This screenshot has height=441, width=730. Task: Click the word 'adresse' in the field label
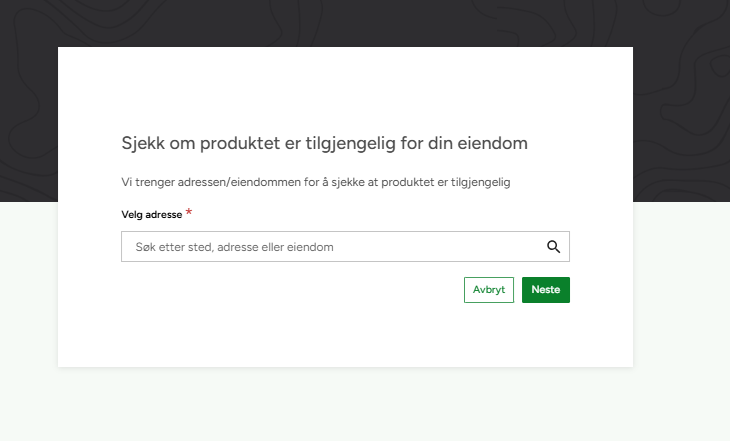click(164, 215)
